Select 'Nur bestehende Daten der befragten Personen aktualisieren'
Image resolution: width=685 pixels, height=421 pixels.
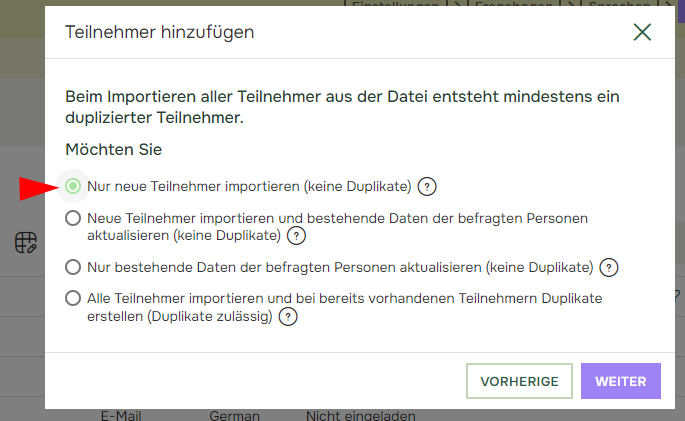click(73, 267)
